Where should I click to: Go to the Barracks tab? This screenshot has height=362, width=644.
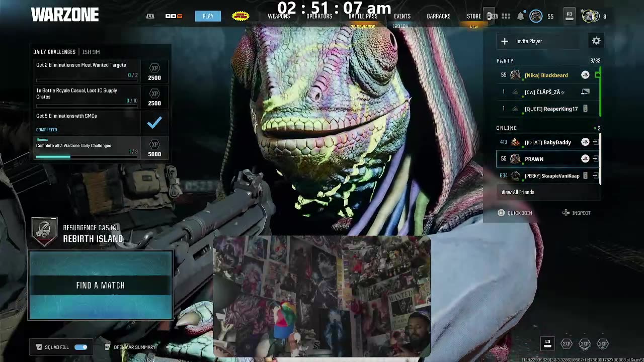coord(439,17)
